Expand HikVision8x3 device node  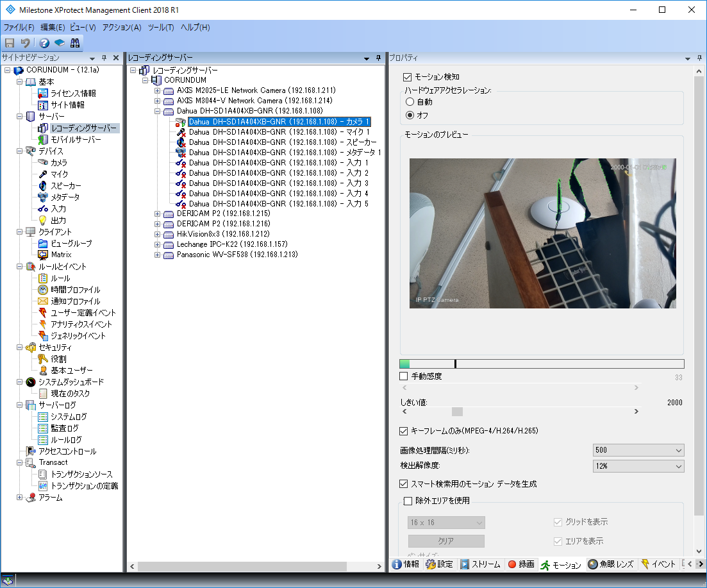coord(158,234)
